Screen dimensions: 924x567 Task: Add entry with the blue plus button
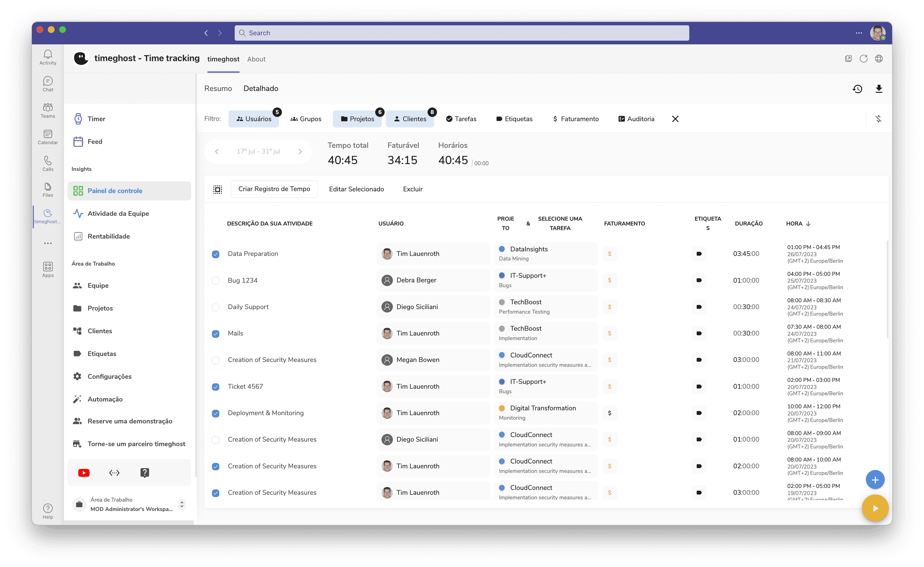(x=875, y=480)
